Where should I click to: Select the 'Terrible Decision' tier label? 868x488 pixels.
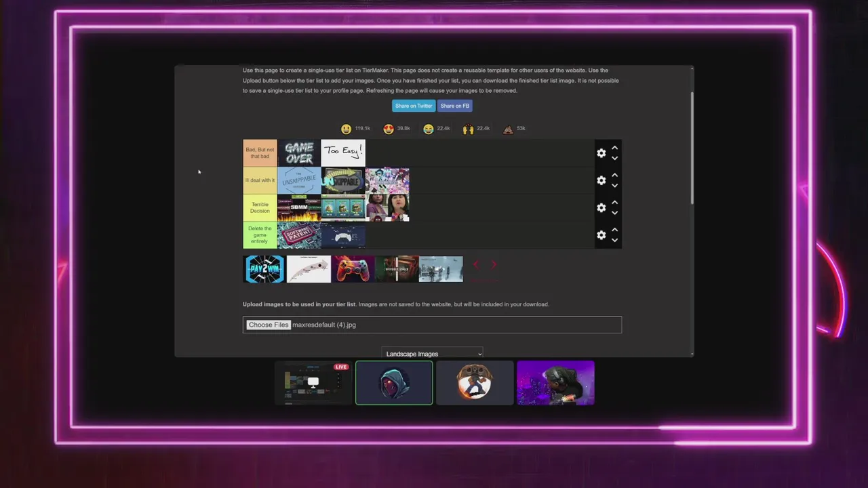click(260, 207)
